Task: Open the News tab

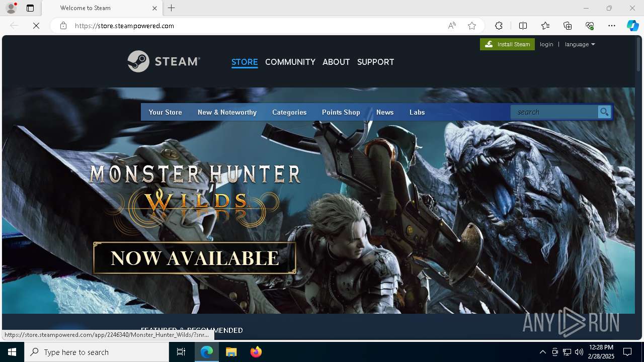Action: pyautogui.click(x=385, y=112)
